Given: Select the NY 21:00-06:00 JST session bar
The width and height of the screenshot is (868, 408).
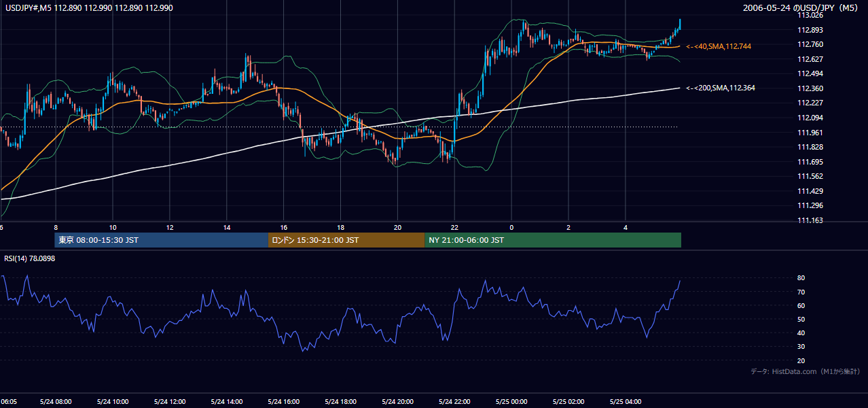Looking at the screenshot, I should click(x=553, y=240).
